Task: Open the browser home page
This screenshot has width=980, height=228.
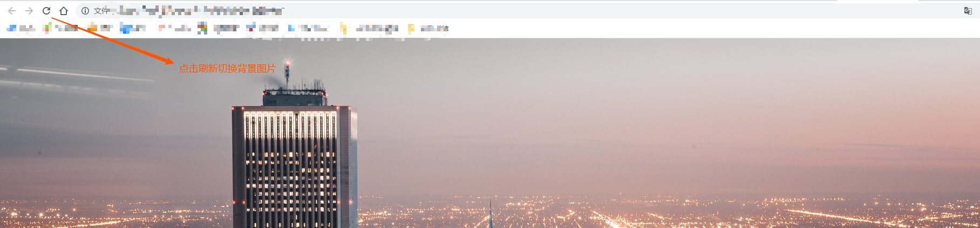Action: [x=64, y=11]
